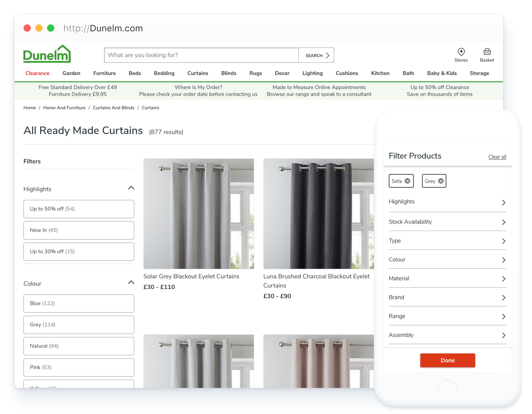Collapse the Highlights filter section in the sidebar
The image size is (532, 414).
click(x=131, y=188)
